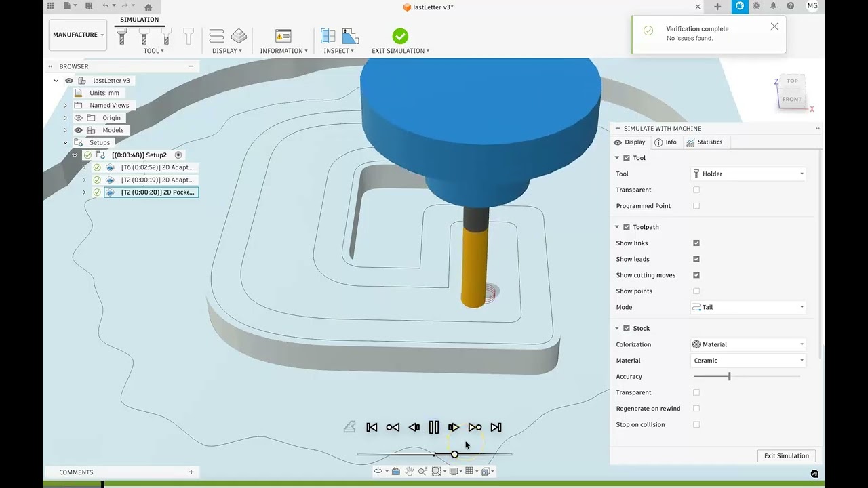Click the File menu icon

pos(67,6)
